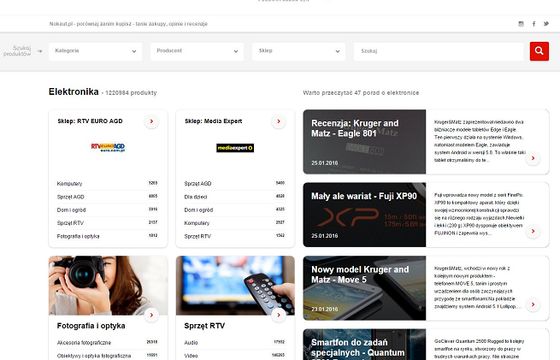Click the red search magnifier button

coord(539,51)
